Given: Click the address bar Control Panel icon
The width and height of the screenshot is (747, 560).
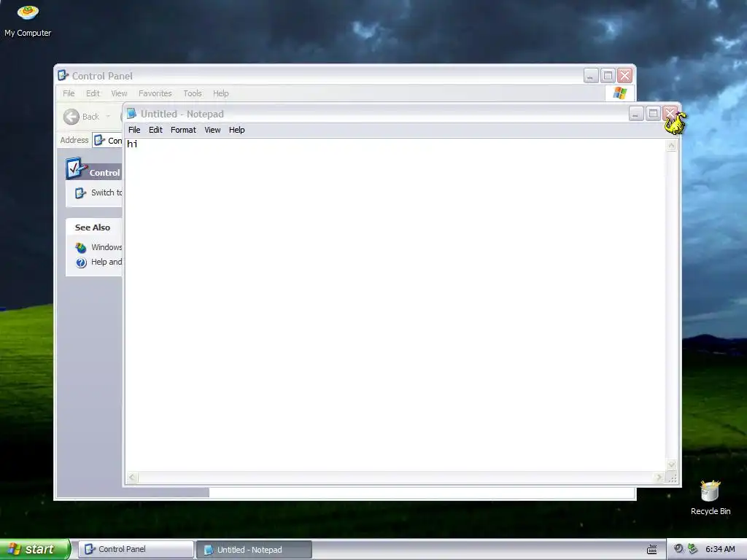Looking at the screenshot, I should click(99, 140).
